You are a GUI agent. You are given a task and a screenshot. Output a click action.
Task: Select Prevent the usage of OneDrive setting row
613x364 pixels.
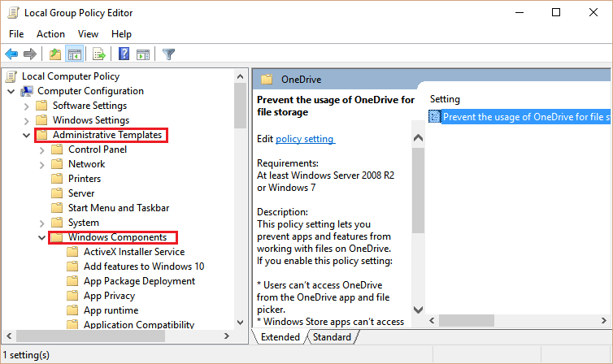(x=520, y=116)
